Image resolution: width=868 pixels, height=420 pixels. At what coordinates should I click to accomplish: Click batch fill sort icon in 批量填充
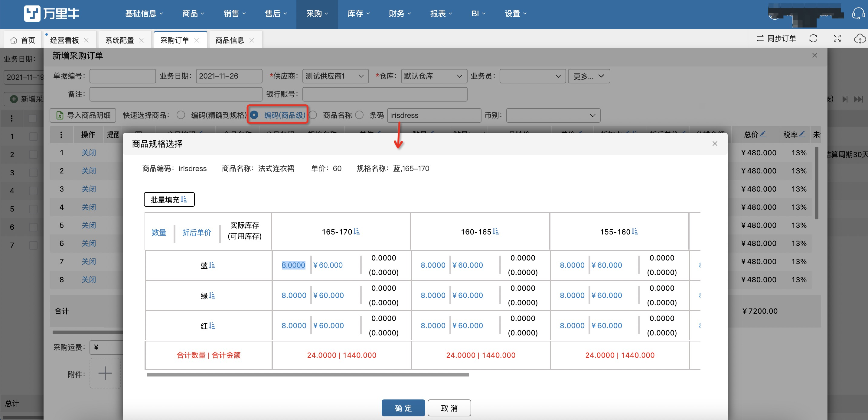[x=184, y=199]
